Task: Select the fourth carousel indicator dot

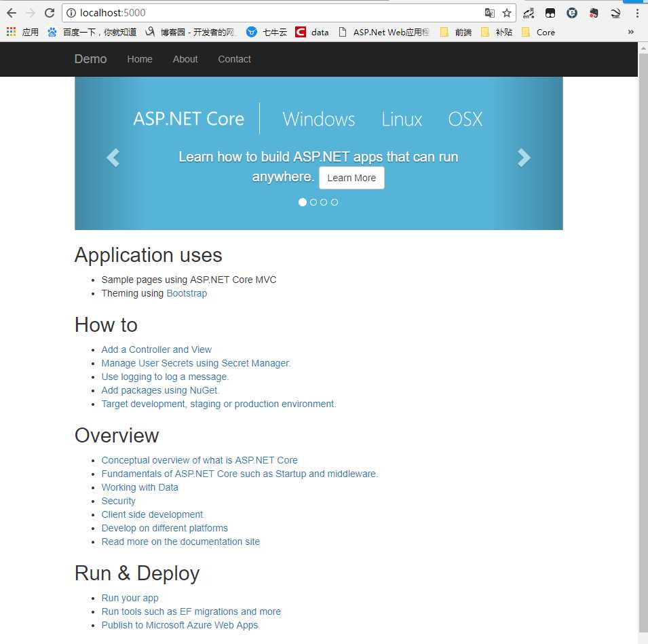Action: click(x=335, y=202)
